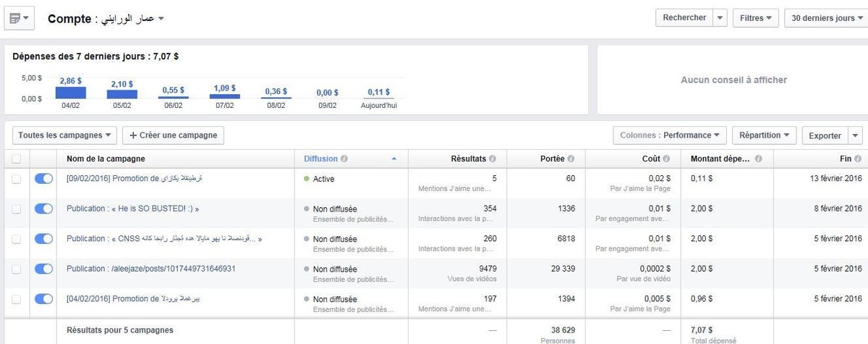Click the 9479 video views result
Screen dimensions: 868x344
(487, 269)
